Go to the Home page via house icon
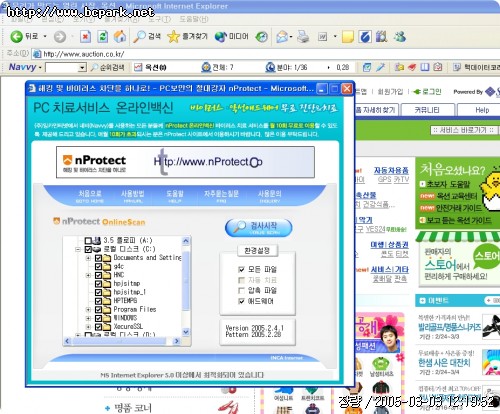 [120, 36]
